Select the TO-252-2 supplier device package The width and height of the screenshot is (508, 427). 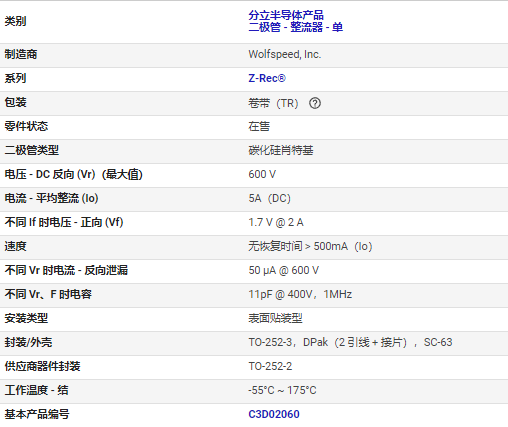coord(270,366)
